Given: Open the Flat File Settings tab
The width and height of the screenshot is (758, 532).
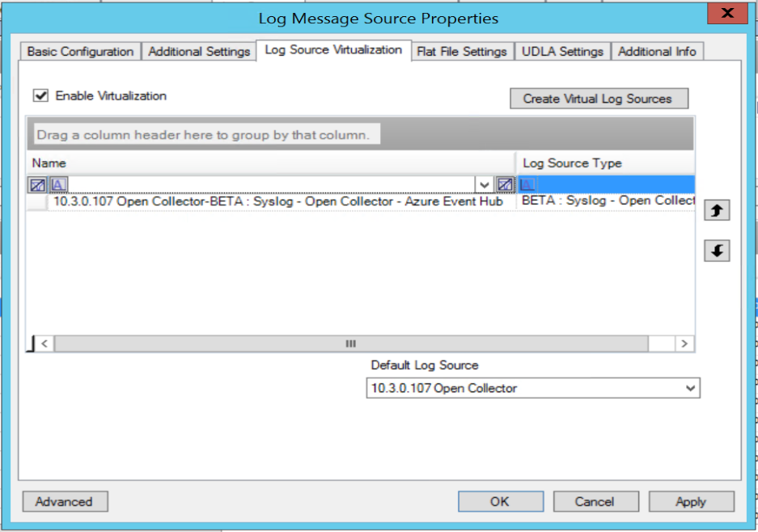Looking at the screenshot, I should point(461,52).
